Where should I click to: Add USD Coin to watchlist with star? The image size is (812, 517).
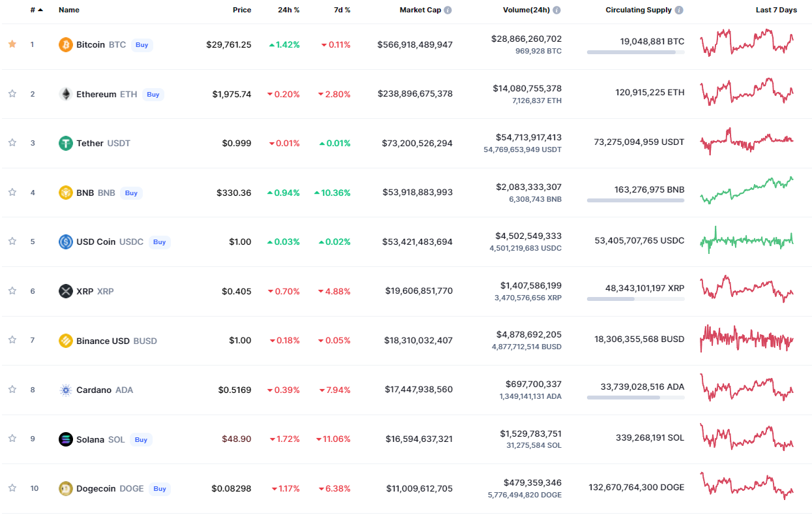[12, 241]
